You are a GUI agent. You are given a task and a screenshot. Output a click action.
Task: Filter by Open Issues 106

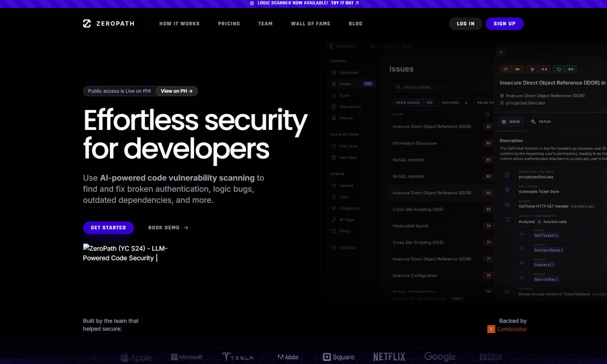click(x=414, y=103)
